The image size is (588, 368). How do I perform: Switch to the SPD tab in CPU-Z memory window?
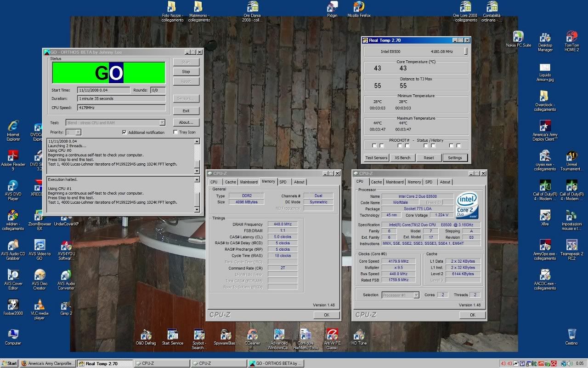(283, 182)
